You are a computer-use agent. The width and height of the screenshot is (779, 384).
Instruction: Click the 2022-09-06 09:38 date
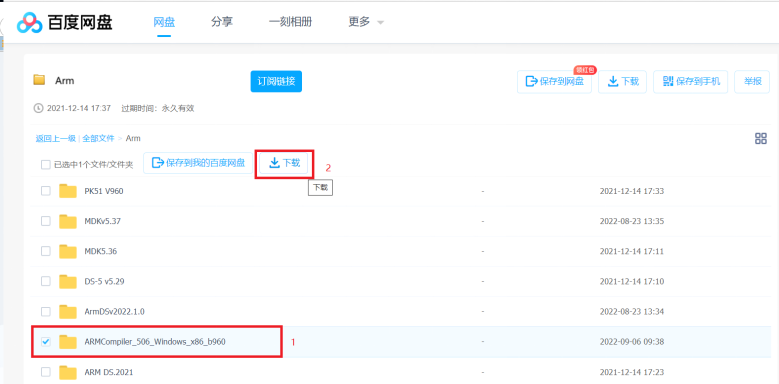(x=632, y=342)
